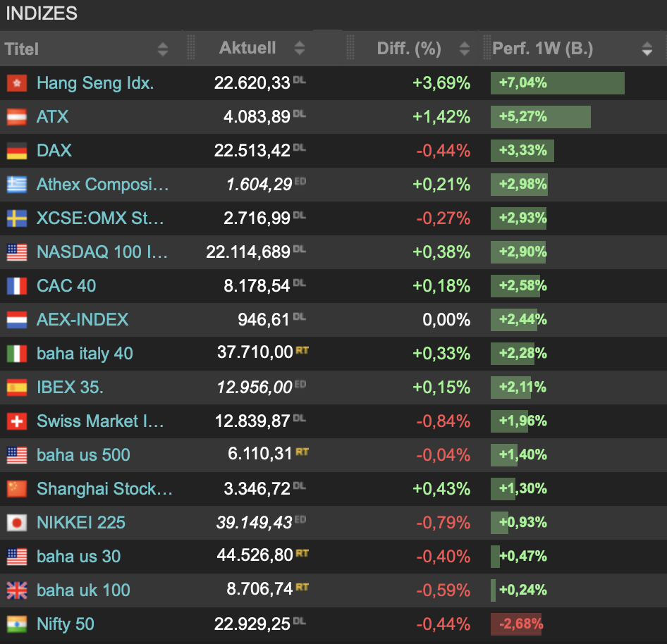Grab the column divider handle before Diff.
Image resolution: width=667 pixels, height=644 pixels.
pos(350,47)
